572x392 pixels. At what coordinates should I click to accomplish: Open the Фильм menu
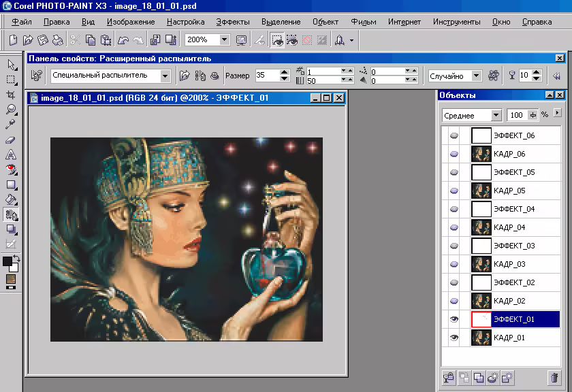(364, 22)
